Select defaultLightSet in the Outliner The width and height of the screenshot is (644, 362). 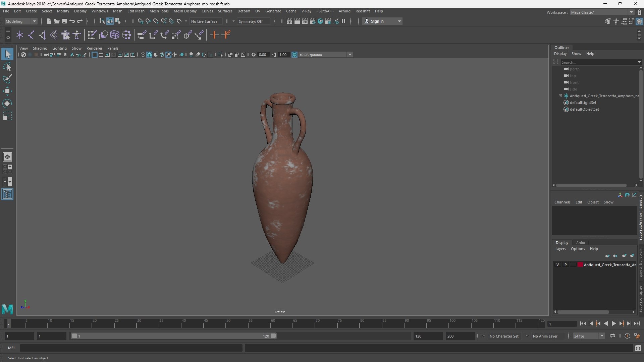pyautogui.click(x=583, y=103)
